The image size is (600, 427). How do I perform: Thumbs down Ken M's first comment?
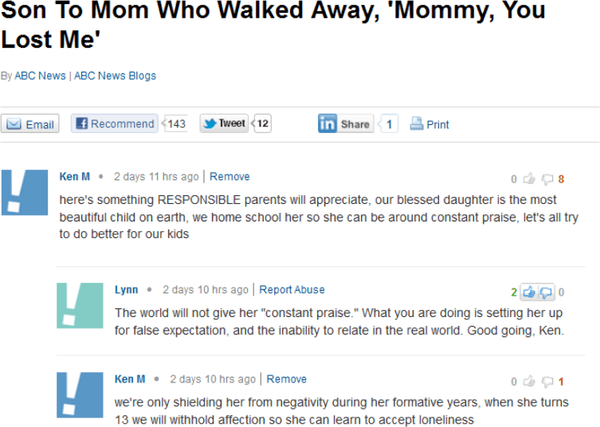tap(547, 179)
